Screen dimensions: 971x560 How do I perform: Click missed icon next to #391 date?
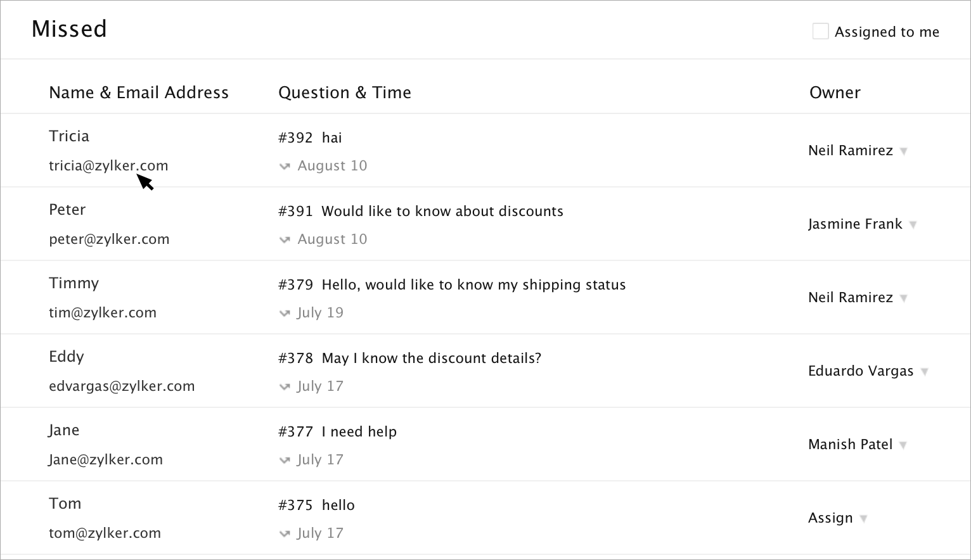285,240
